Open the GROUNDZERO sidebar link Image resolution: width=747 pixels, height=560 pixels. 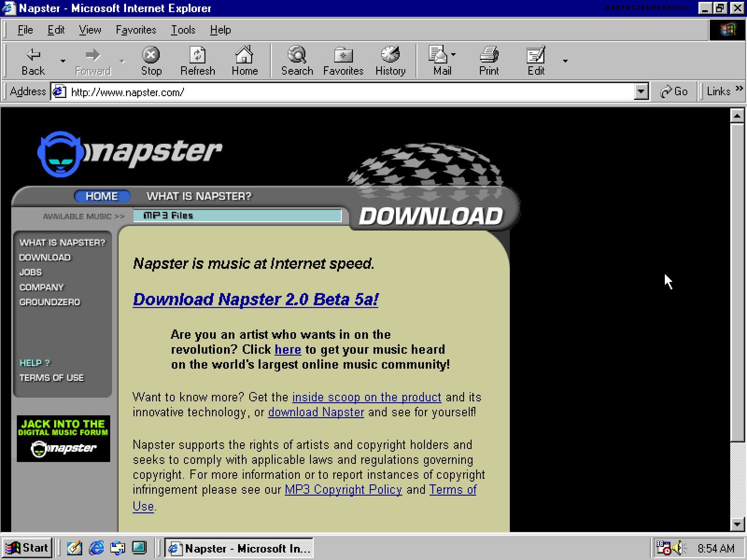pos(49,302)
